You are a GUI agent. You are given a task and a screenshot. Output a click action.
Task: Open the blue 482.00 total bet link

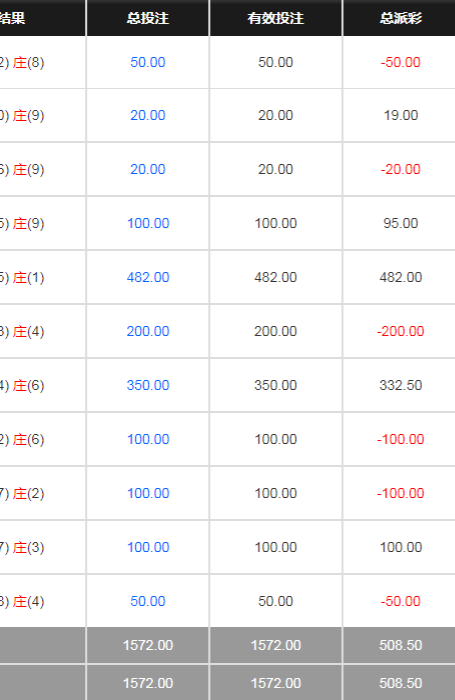tap(148, 277)
